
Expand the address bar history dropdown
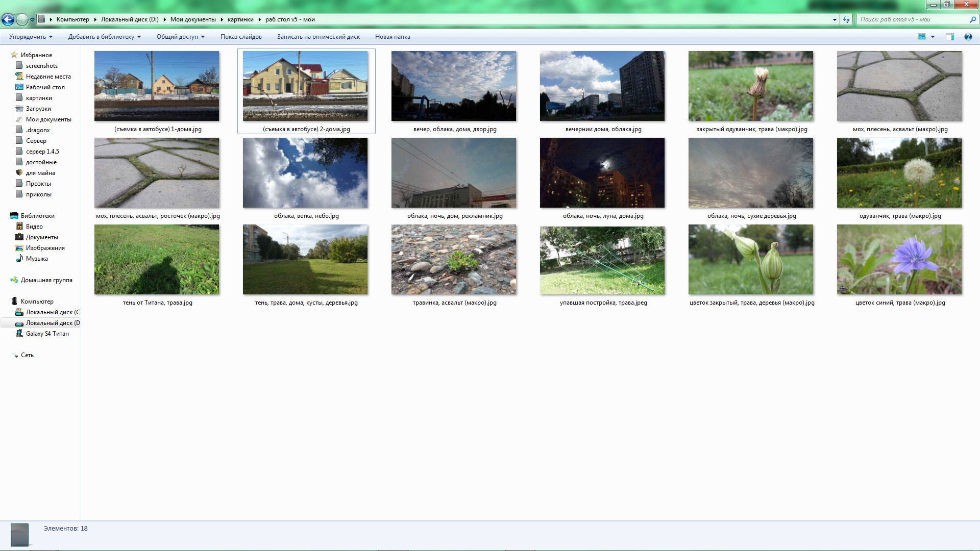coord(835,20)
